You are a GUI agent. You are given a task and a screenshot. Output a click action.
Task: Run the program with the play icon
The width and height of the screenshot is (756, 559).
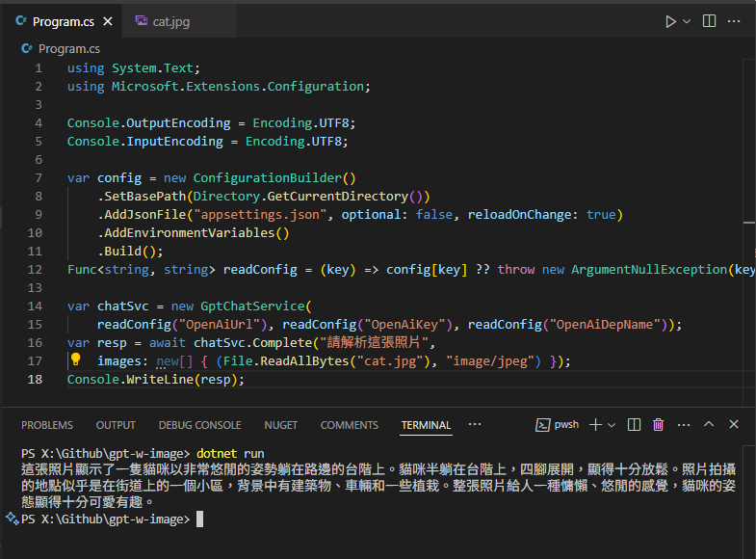[670, 21]
